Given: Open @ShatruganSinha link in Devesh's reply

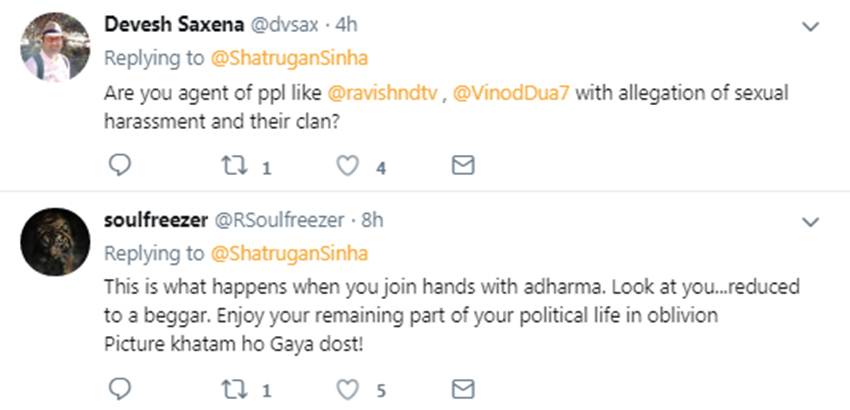Looking at the screenshot, I should point(290,59).
